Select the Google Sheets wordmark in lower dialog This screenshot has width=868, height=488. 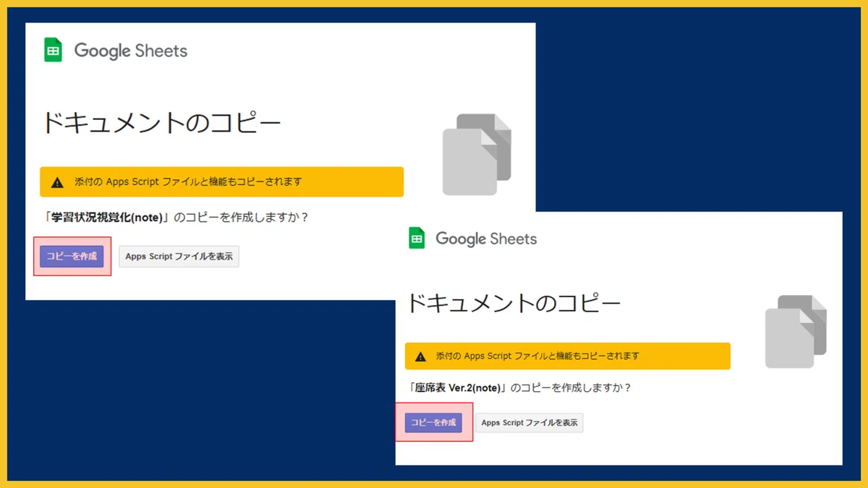(486, 239)
